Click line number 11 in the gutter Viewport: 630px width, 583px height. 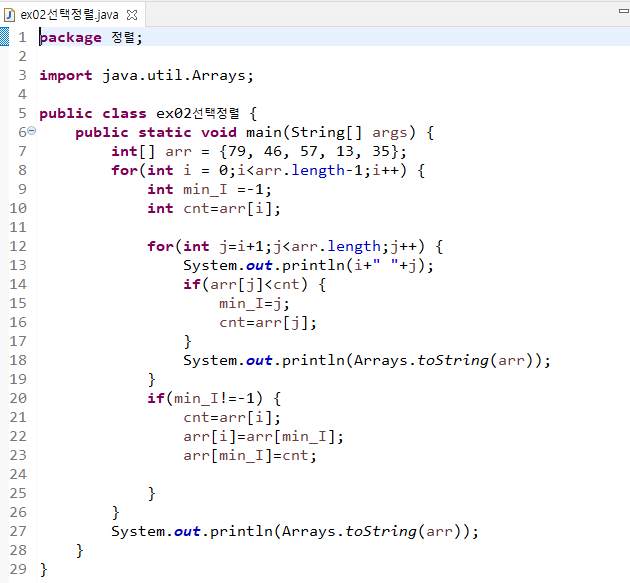[x=18, y=227]
